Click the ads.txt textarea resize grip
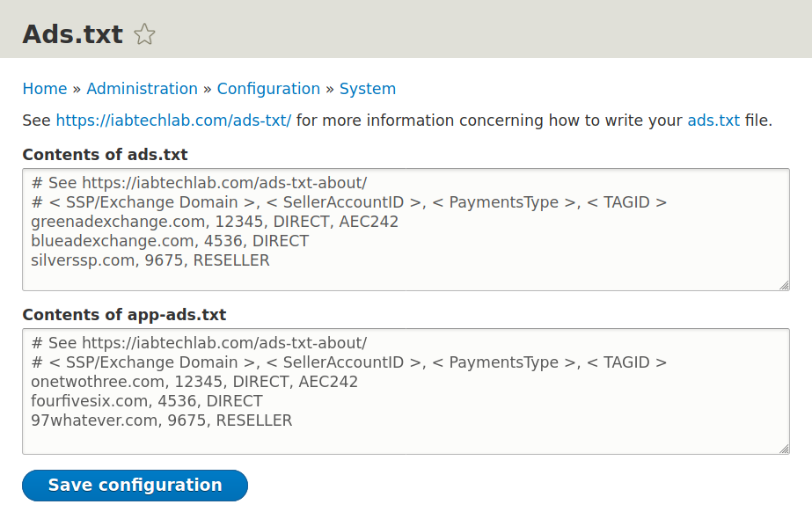This screenshot has height=519, width=812. point(783,284)
